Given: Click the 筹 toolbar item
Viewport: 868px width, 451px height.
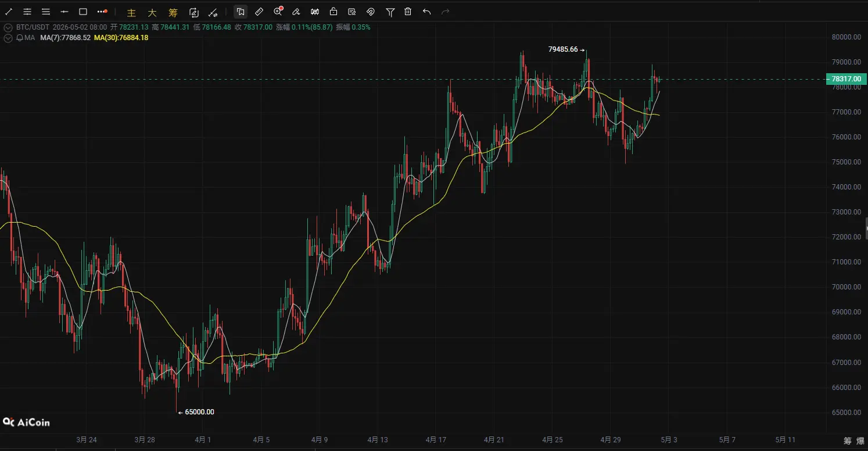Looking at the screenshot, I should pyautogui.click(x=173, y=12).
